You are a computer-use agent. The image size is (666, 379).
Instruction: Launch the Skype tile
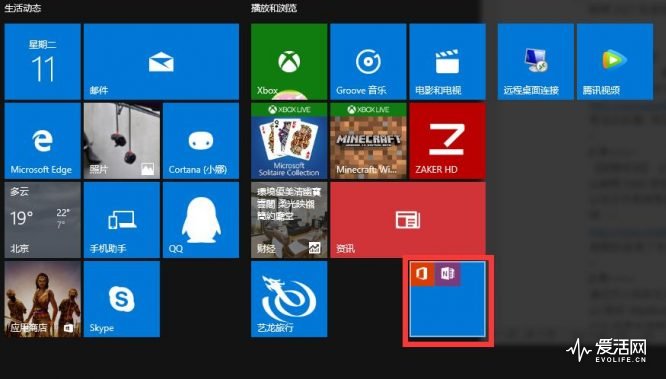pyautogui.click(x=122, y=299)
